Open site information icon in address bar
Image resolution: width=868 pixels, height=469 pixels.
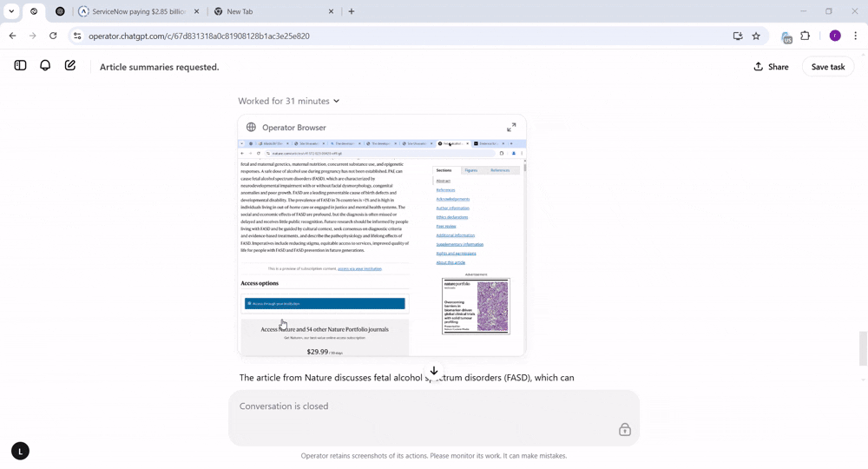click(77, 36)
